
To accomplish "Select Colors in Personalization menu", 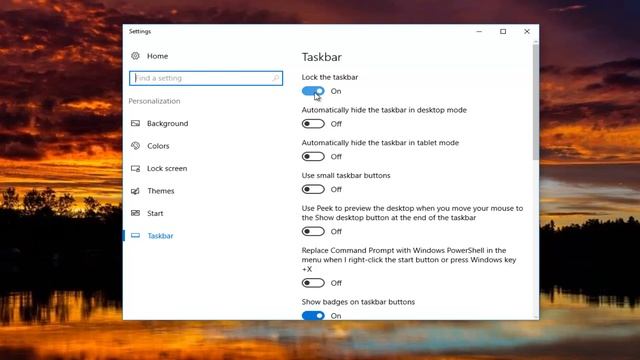I will (x=158, y=146).
